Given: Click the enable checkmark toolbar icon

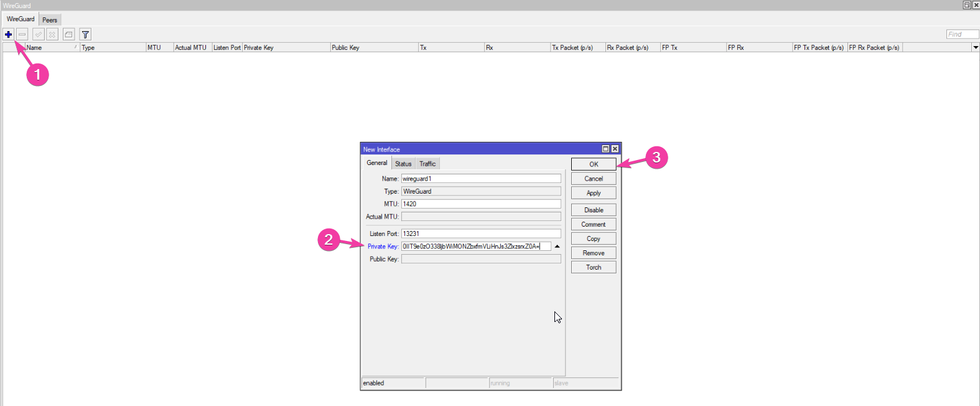Looking at the screenshot, I should (x=39, y=34).
